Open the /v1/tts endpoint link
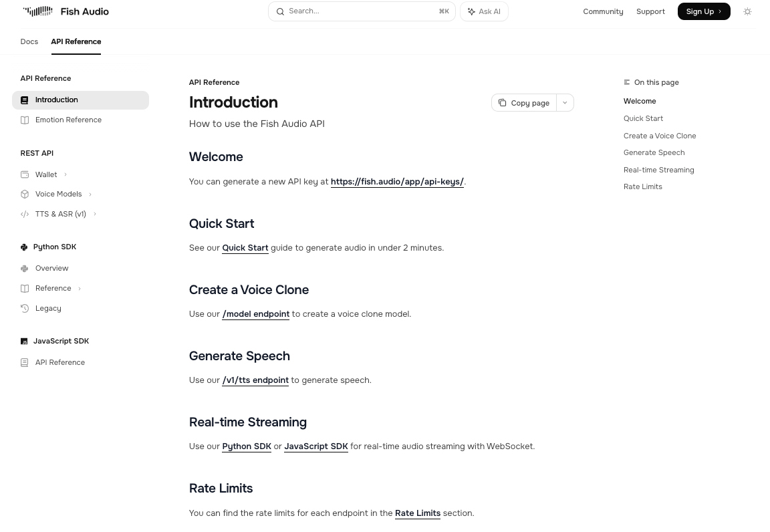Viewport: 770px width, 532px height. [255, 380]
